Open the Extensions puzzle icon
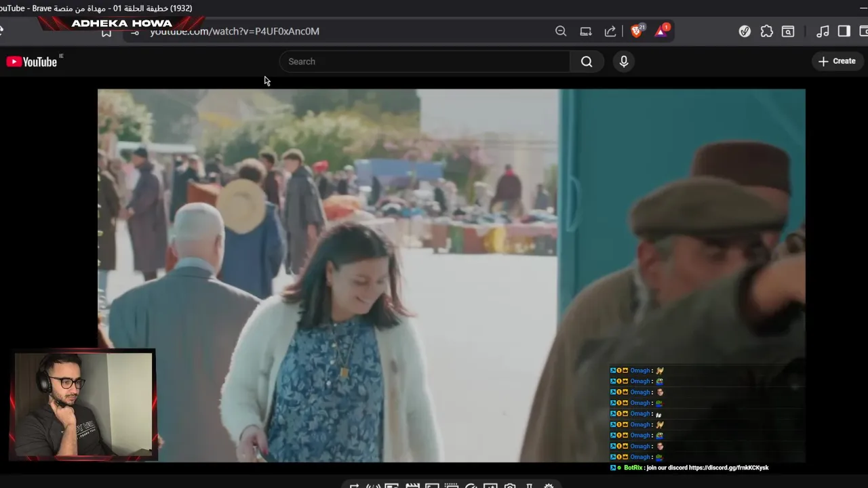Screen dimensions: 868x488 click(766, 31)
